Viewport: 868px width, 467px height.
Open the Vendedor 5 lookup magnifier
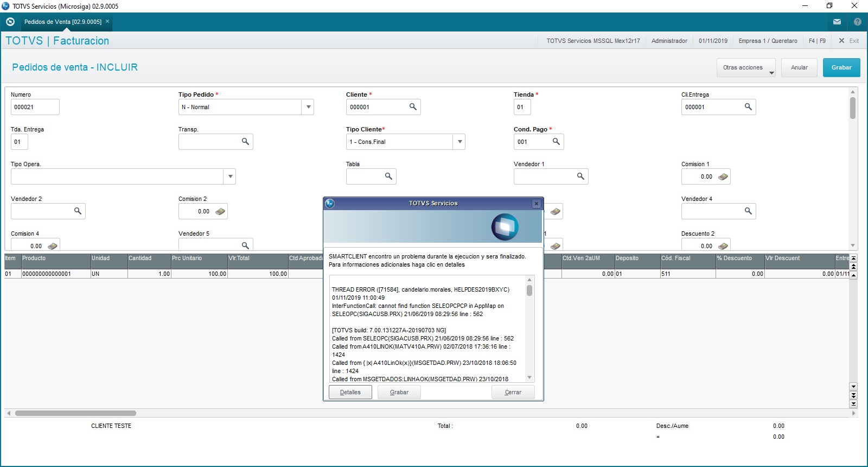(x=245, y=245)
